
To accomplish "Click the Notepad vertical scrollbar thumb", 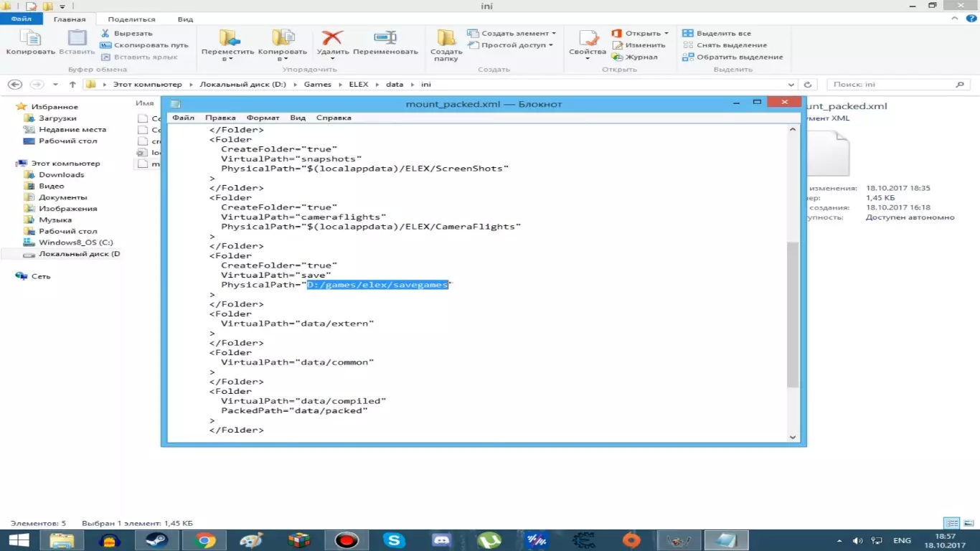I will [x=793, y=314].
